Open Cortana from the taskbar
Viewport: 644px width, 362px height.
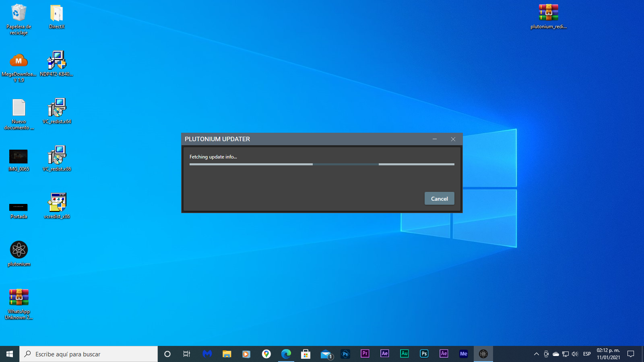click(167, 354)
